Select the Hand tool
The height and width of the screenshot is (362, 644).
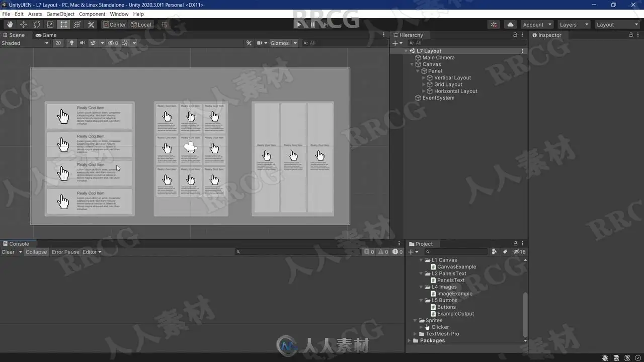[x=10, y=25]
